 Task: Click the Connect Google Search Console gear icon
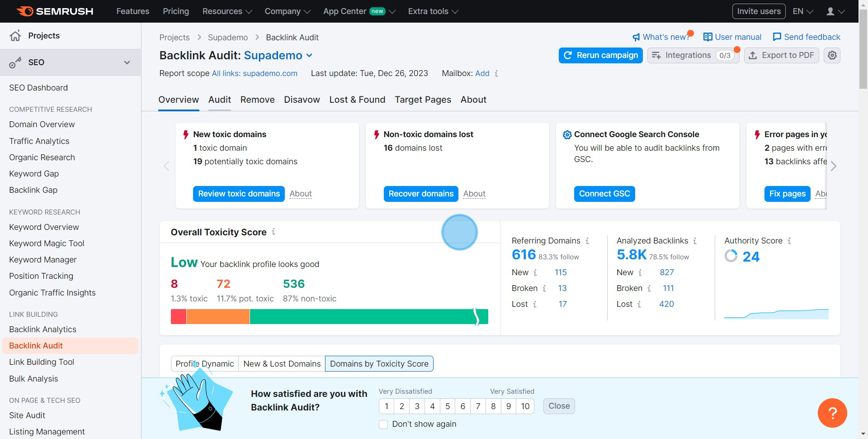pos(567,135)
